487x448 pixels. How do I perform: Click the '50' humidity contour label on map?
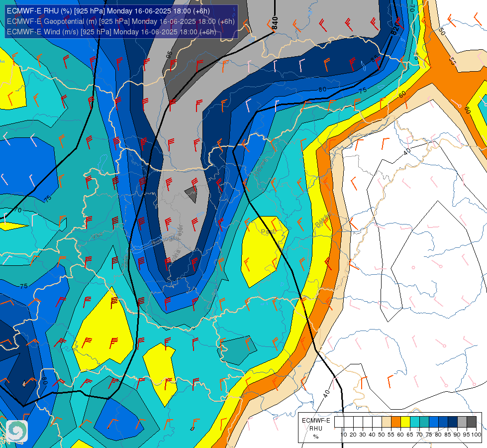(441, 31)
